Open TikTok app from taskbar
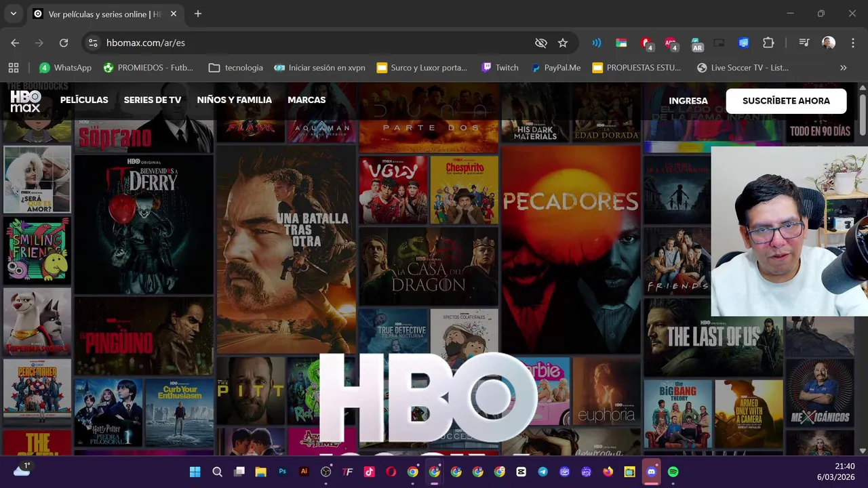 (x=370, y=472)
